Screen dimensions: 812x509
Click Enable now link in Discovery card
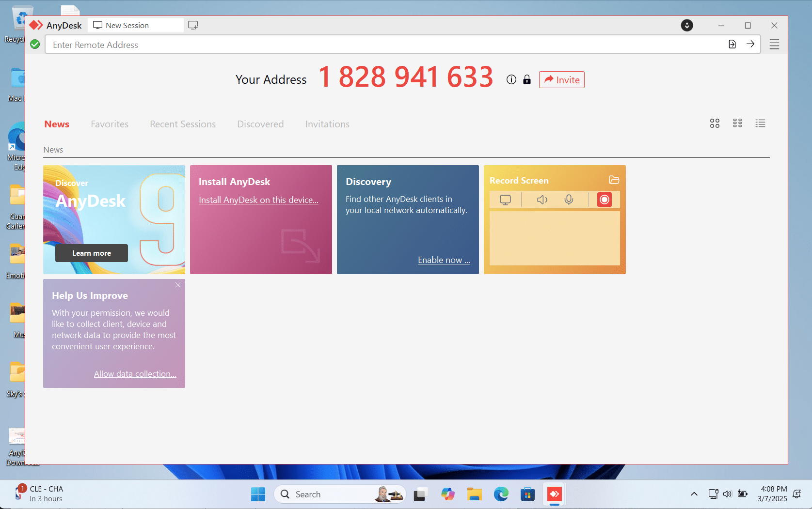tap(444, 260)
